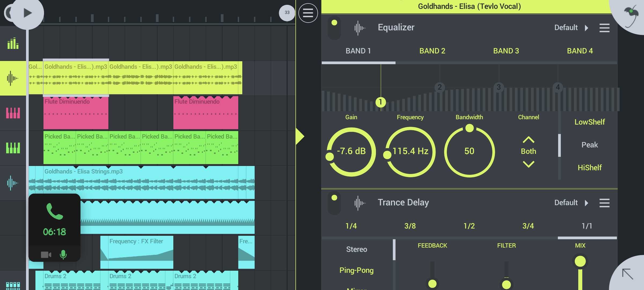
Task: Click the MIX slider handle
Action: 580,261
